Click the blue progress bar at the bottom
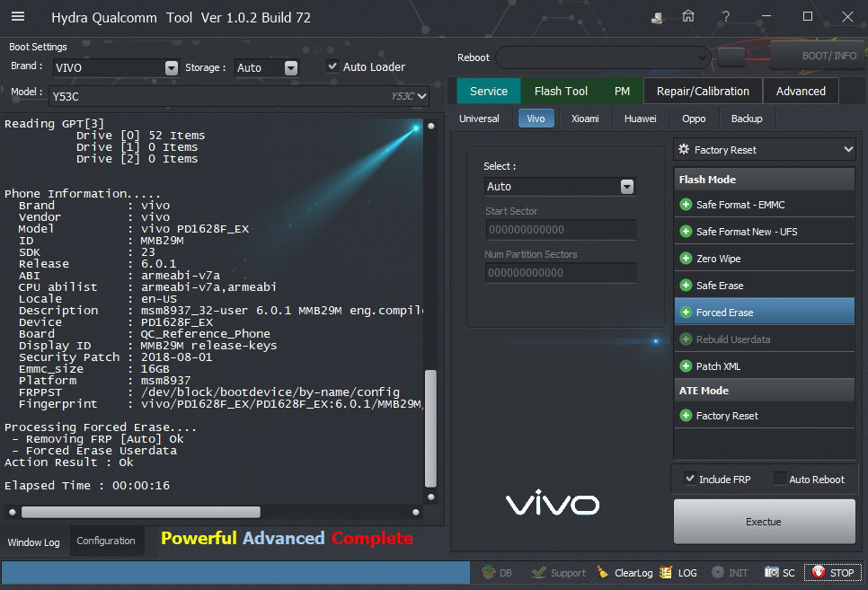Screen dimensions: 868x590 click(x=235, y=572)
